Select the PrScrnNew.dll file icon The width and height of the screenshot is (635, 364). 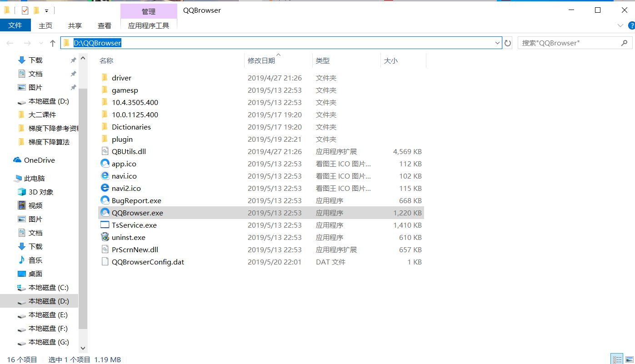click(105, 249)
